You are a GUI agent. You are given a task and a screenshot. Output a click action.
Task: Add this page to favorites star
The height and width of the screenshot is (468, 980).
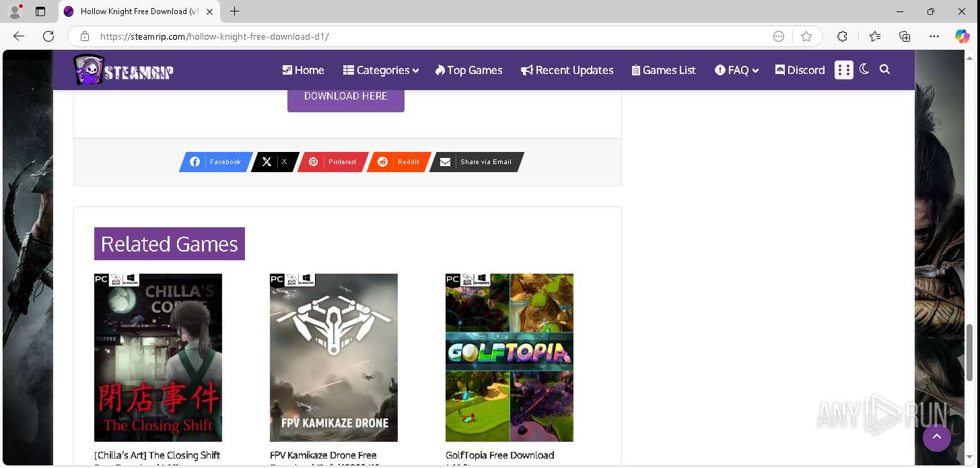(806, 36)
